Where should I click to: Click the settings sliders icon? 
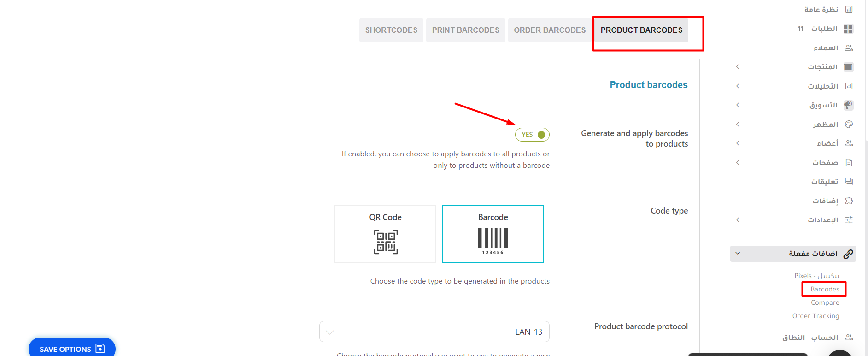[x=849, y=220]
